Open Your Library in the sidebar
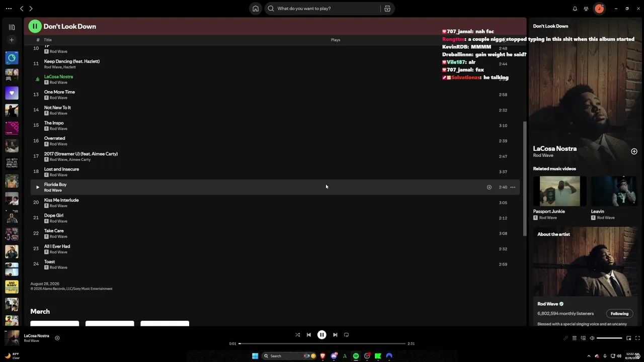 (x=12, y=27)
